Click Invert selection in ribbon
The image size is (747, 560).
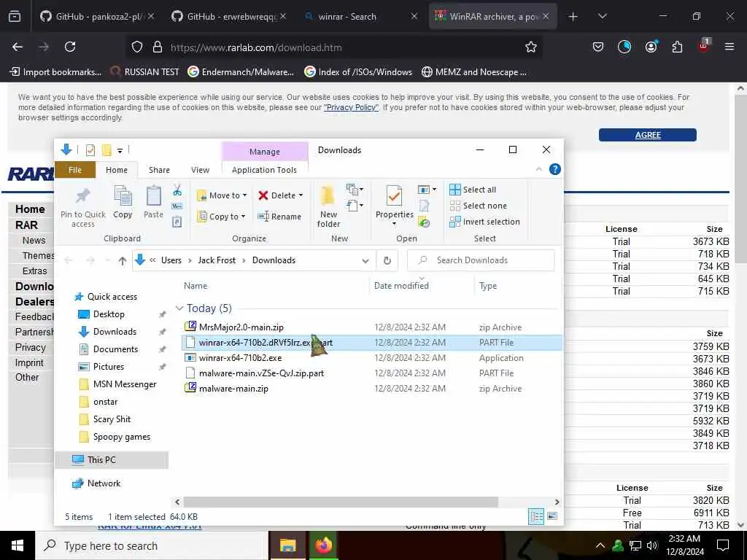pos(484,222)
